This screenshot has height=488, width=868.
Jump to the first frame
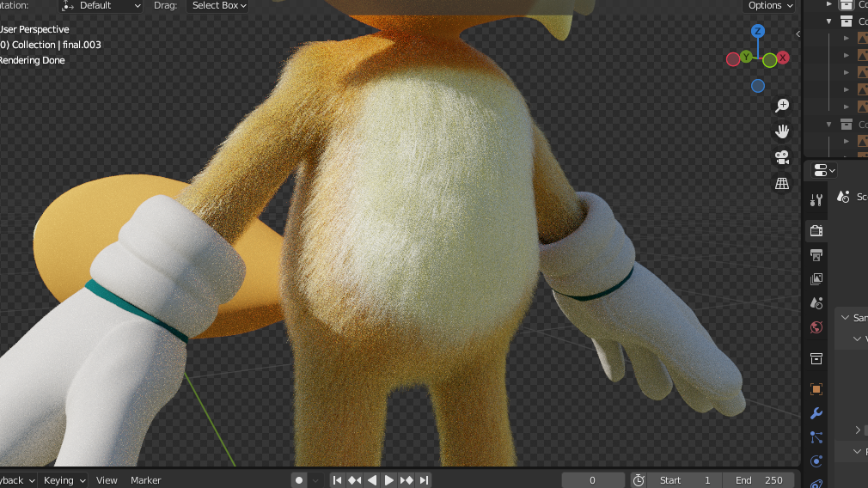pyautogui.click(x=337, y=480)
